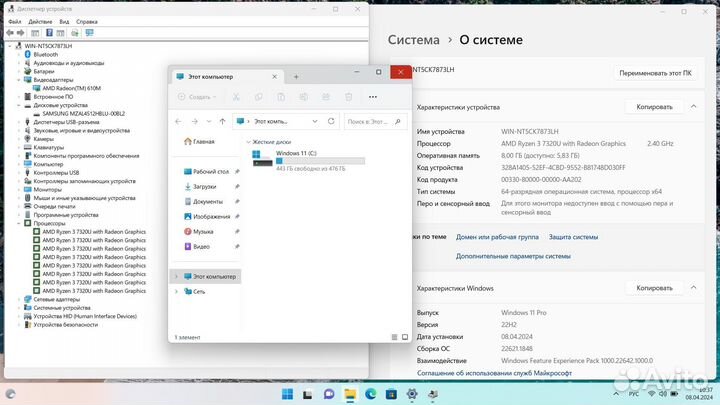Refresh the Explorer address bar
Image resolution: width=720 pixels, height=405 pixels.
tap(331, 121)
